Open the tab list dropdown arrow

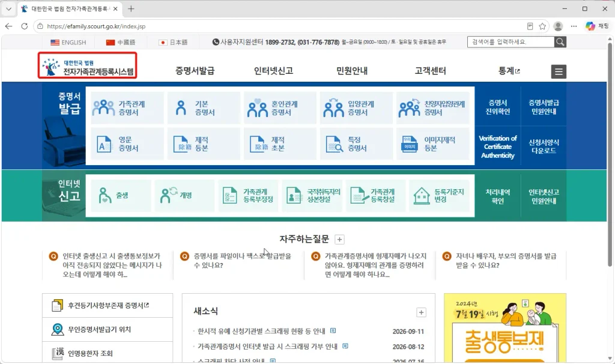[8, 8]
